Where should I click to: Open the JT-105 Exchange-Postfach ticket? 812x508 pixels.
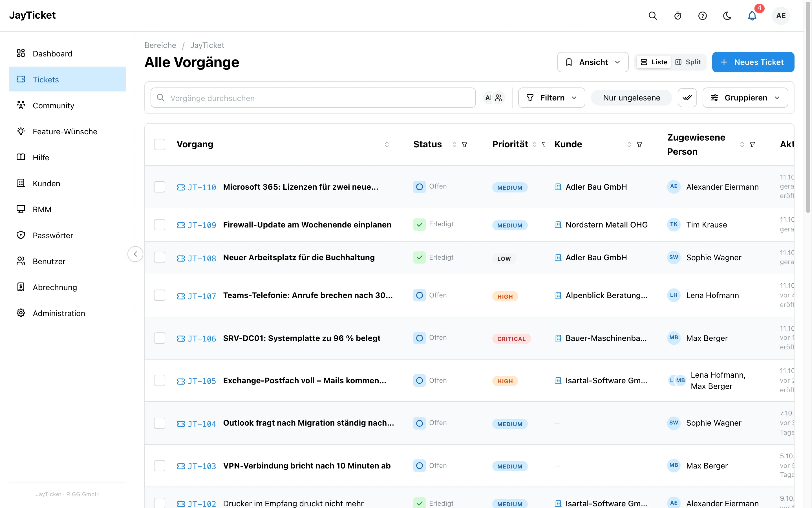coord(305,381)
